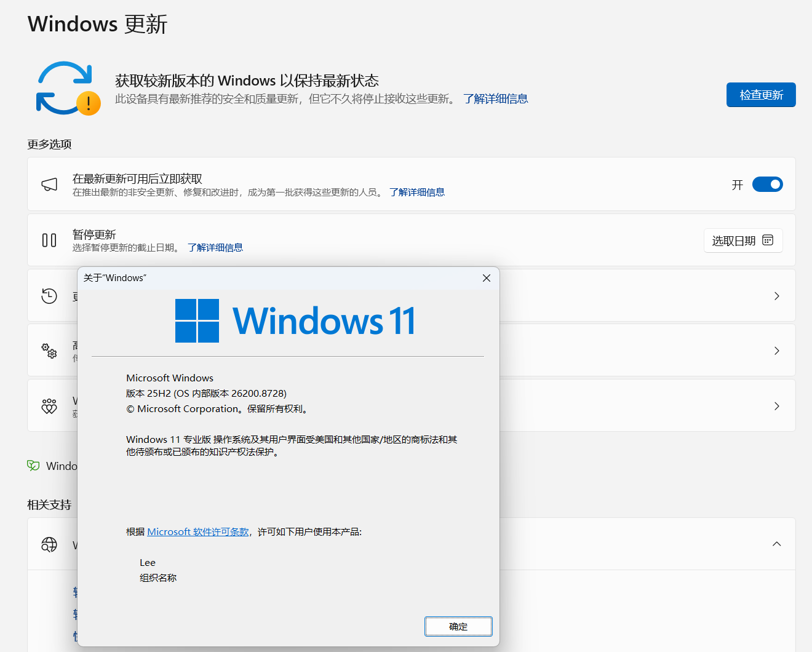Click the calendar icon in 选取日期

click(x=768, y=240)
